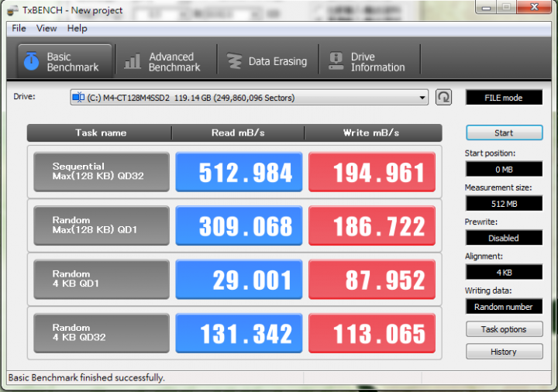Click Random 4 KB QD1 task button

click(x=102, y=279)
